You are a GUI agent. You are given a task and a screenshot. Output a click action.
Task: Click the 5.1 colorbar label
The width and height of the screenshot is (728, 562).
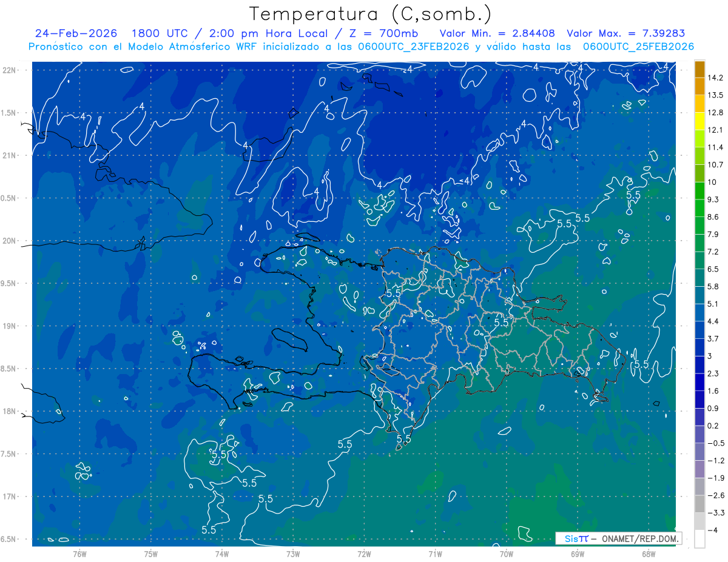tap(713, 304)
